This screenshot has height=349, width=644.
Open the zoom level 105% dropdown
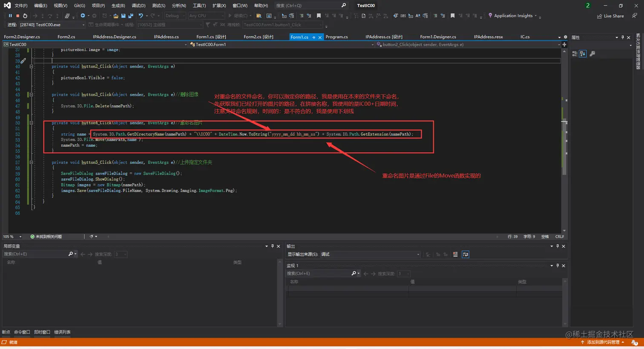20,237
